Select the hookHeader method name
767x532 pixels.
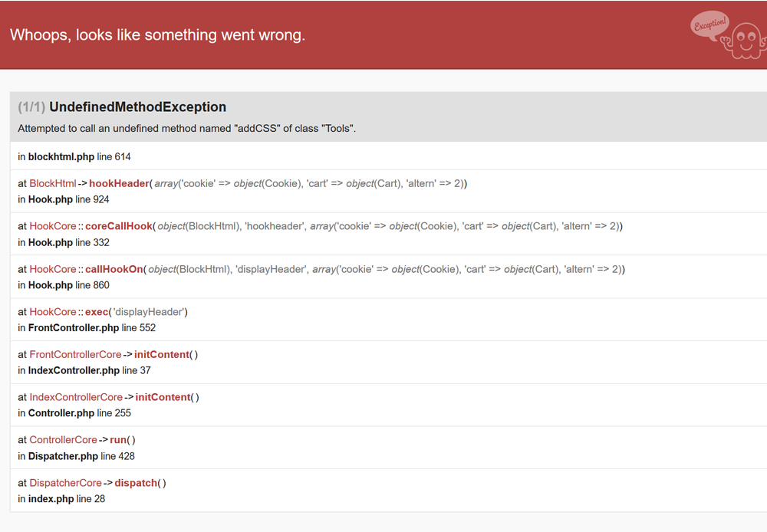[118, 183]
